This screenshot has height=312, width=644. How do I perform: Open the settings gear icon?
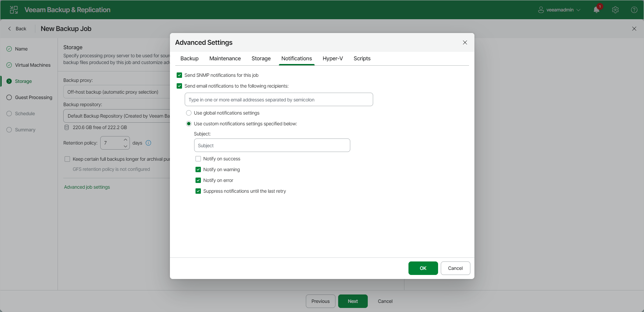coord(615,10)
